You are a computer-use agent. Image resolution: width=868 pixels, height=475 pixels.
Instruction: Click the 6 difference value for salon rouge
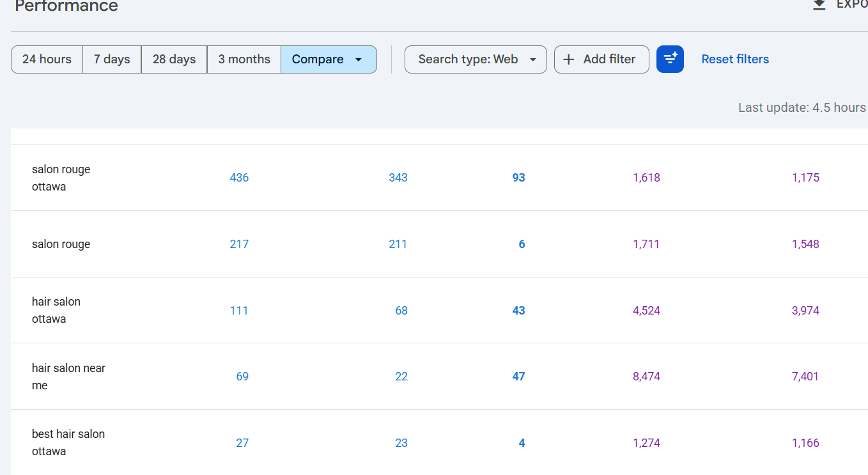[522, 244]
